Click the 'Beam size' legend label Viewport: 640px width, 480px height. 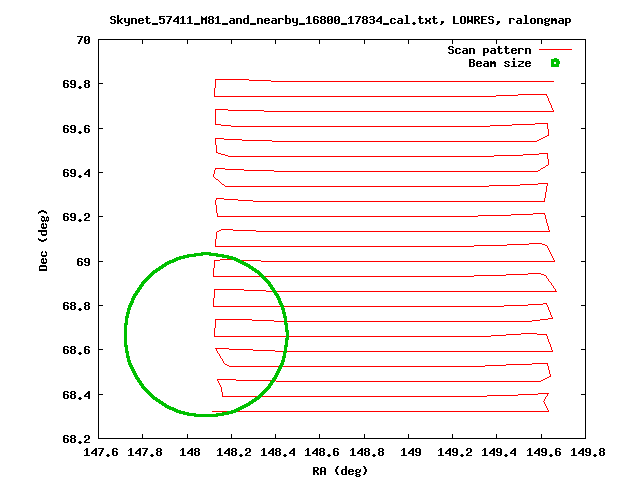[500, 63]
